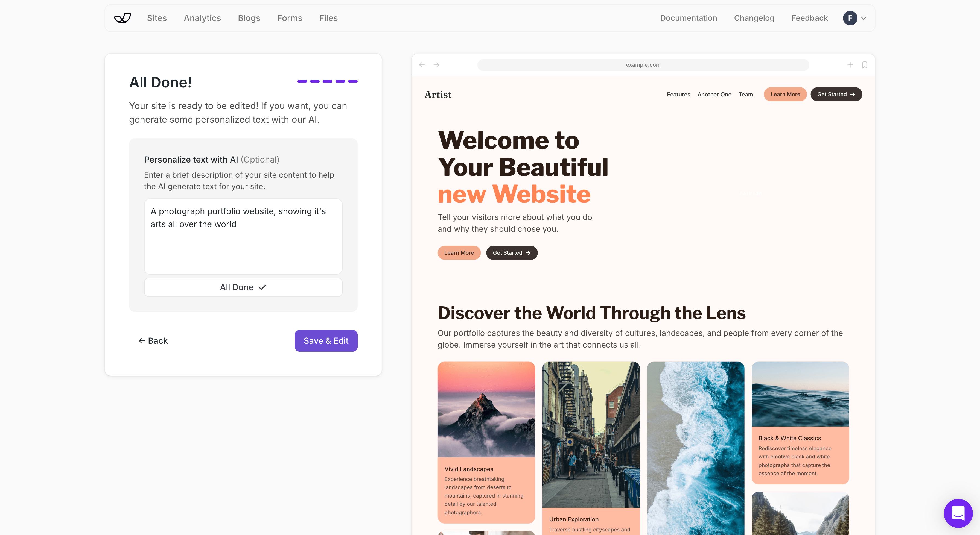Open the Feedback link
Image resolution: width=980 pixels, height=535 pixels.
click(x=810, y=18)
